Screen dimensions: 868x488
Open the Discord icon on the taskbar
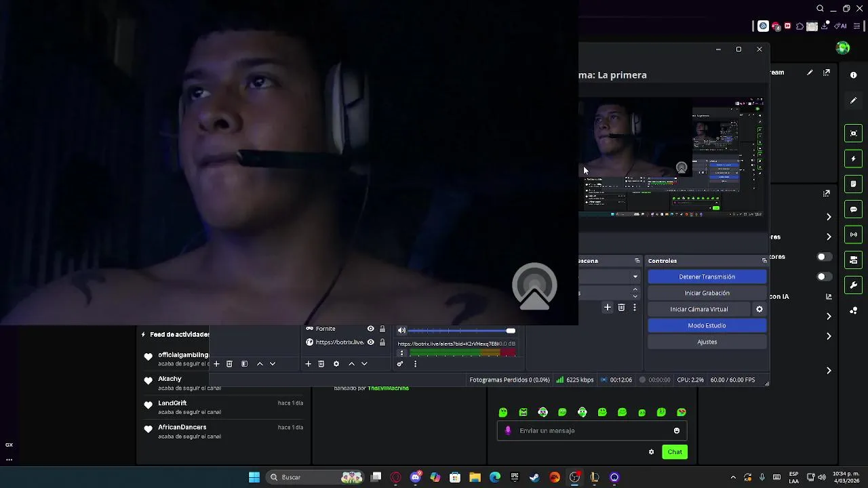(416, 477)
